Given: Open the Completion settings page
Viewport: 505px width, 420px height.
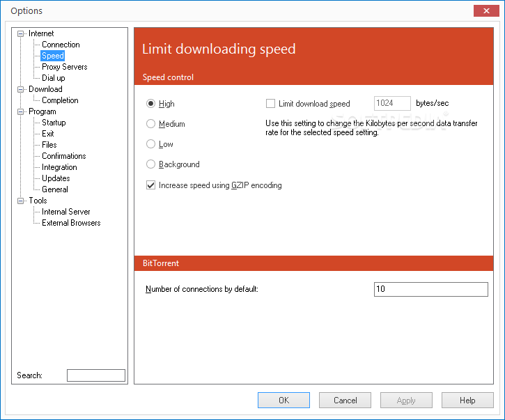Looking at the screenshot, I should [x=60, y=100].
